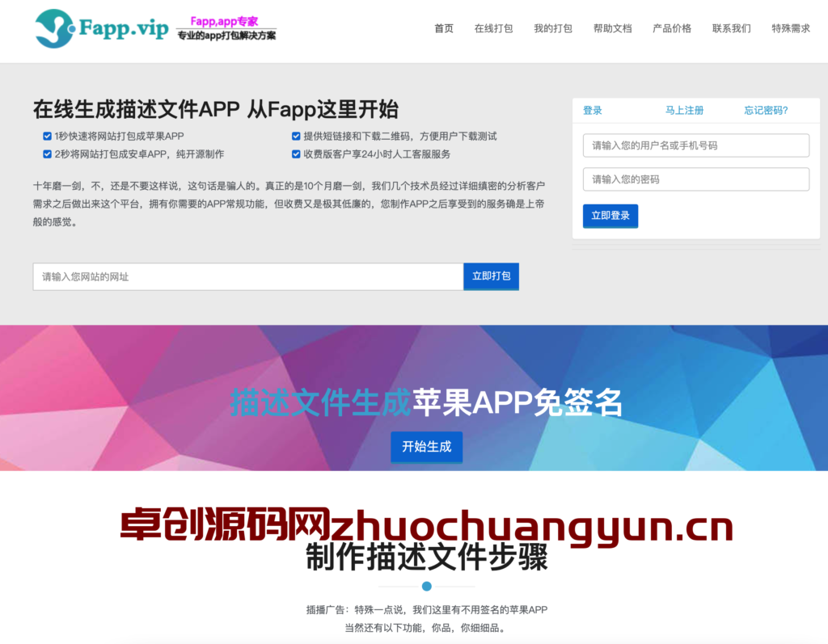Open 帮助文档 navigation link
Image resolution: width=828 pixels, height=644 pixels.
pyautogui.click(x=613, y=28)
